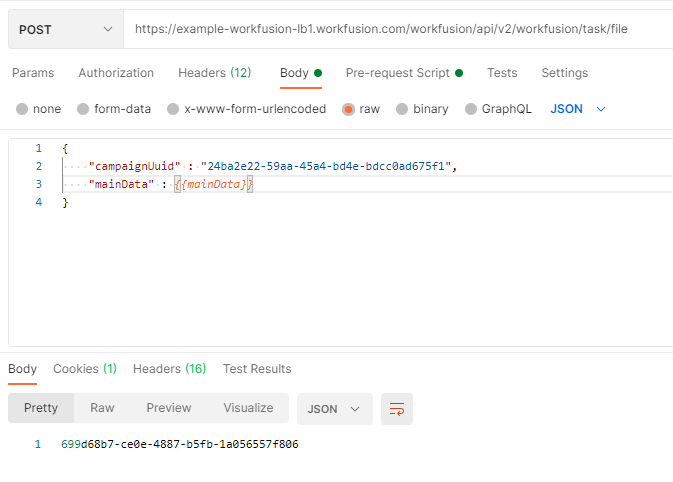
Task: Click line number 1 in request editor
Action: coord(39,149)
